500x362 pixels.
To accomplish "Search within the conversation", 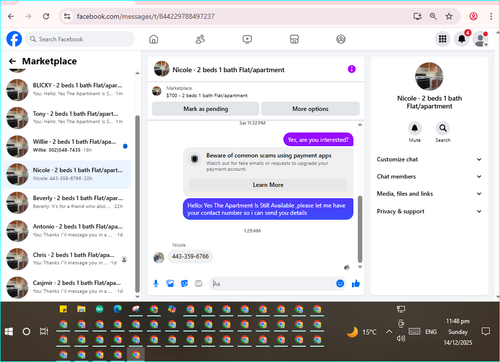I will 443,128.
